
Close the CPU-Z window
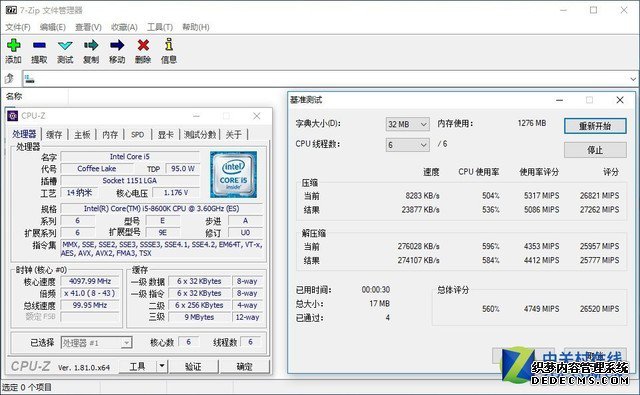[x=256, y=116]
